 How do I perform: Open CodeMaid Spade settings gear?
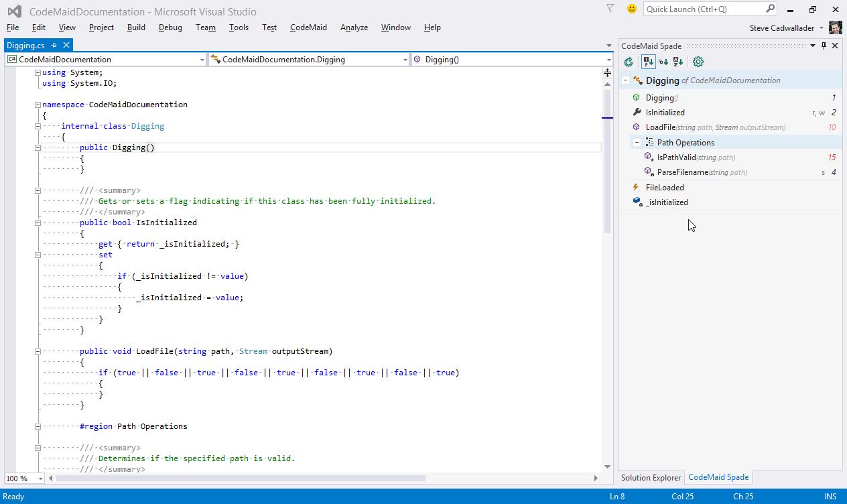pos(698,61)
